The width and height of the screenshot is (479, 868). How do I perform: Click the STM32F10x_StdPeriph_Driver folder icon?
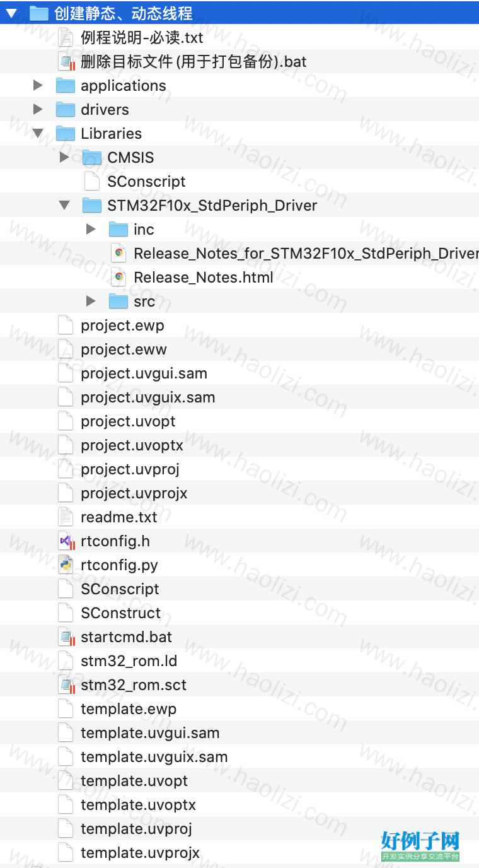point(92,205)
